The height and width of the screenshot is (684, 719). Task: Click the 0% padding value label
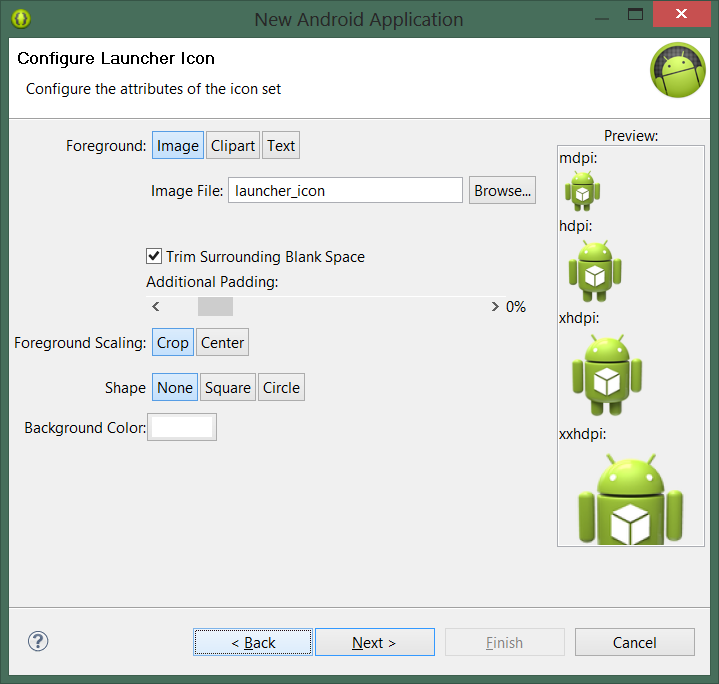pos(515,306)
